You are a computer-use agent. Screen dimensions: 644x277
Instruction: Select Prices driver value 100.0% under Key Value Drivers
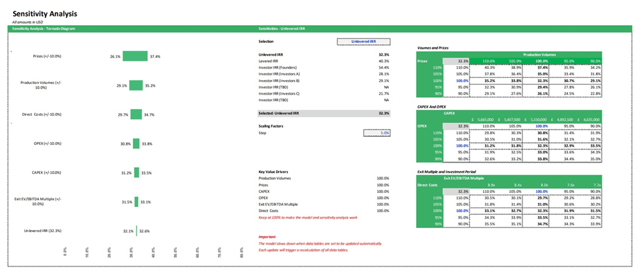[x=383, y=185]
